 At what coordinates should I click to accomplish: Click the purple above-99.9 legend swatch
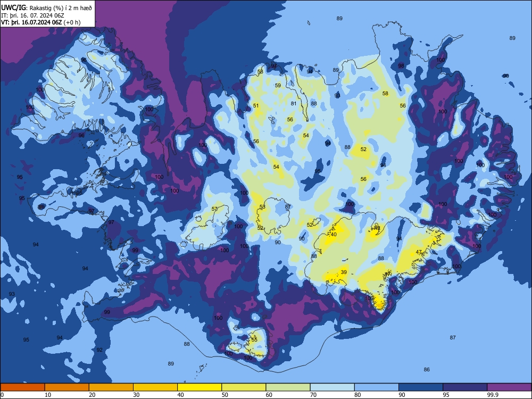point(509,387)
